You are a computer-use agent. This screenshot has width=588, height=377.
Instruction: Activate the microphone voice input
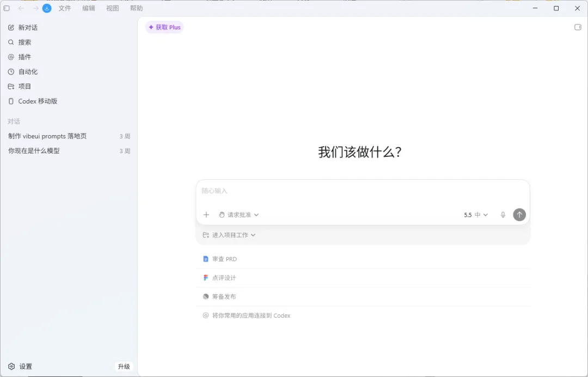point(503,215)
